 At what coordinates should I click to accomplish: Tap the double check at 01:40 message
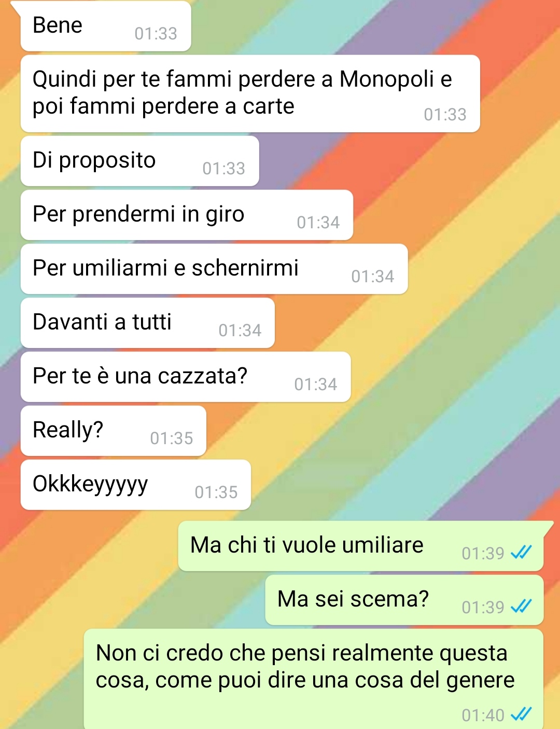coord(521,714)
